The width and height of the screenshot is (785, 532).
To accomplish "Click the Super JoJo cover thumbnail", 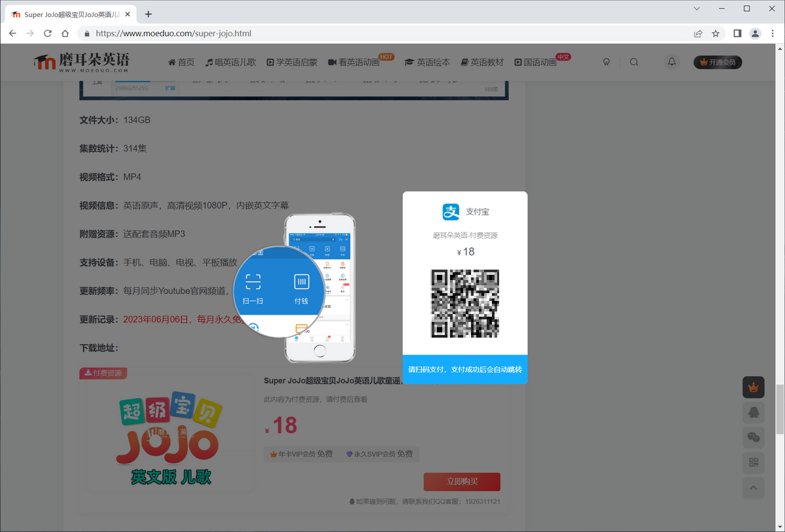I will click(169, 437).
